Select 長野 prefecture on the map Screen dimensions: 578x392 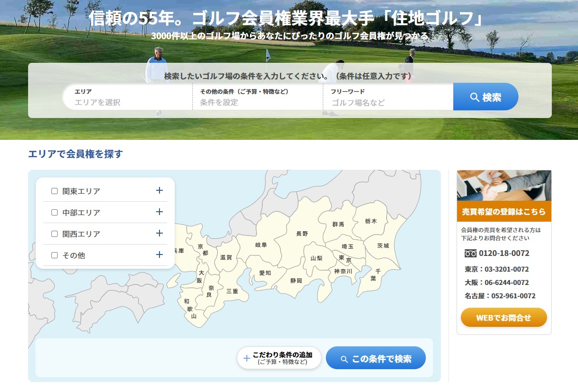point(302,234)
